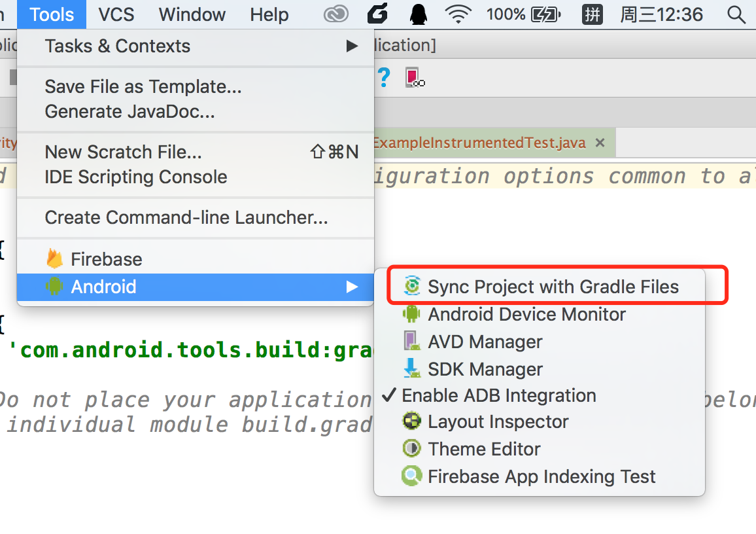Open SDK Manager

point(540,370)
